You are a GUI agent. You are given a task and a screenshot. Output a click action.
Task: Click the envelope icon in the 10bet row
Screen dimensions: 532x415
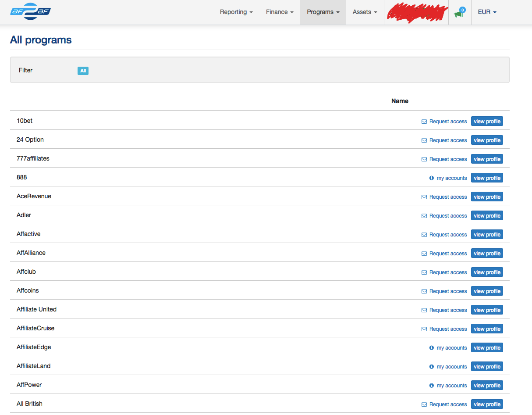[424, 122]
